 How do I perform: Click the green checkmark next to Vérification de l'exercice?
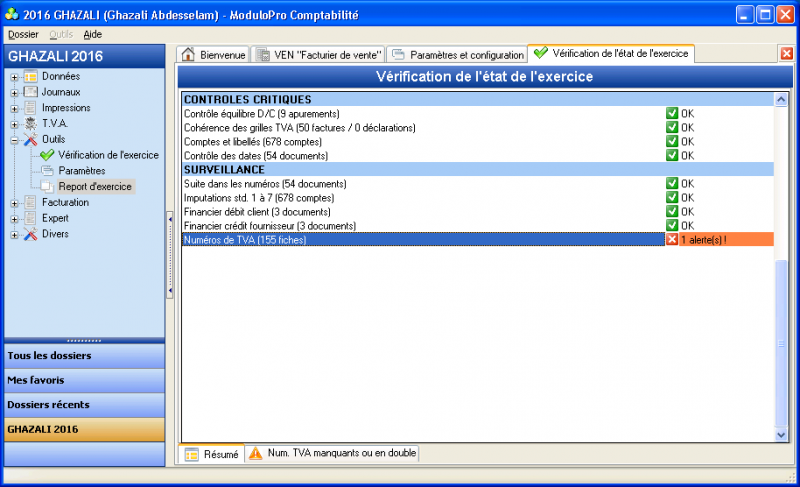(47, 155)
